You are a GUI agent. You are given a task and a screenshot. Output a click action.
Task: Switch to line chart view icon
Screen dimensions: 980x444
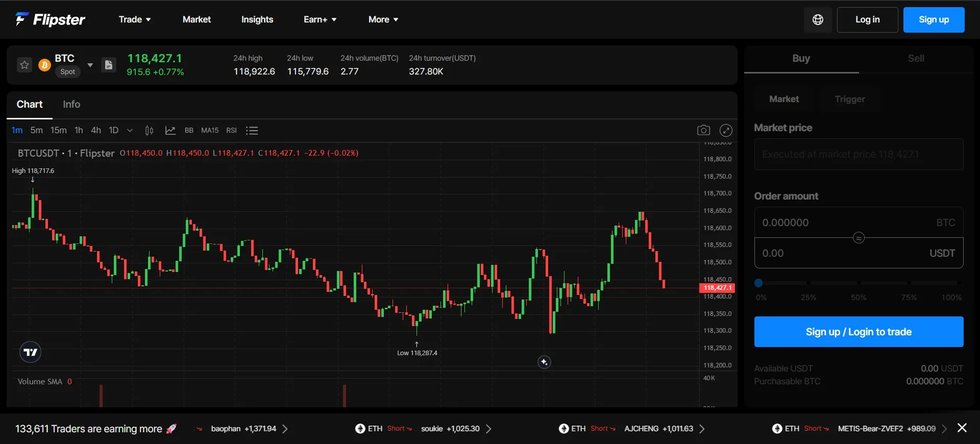pos(170,131)
